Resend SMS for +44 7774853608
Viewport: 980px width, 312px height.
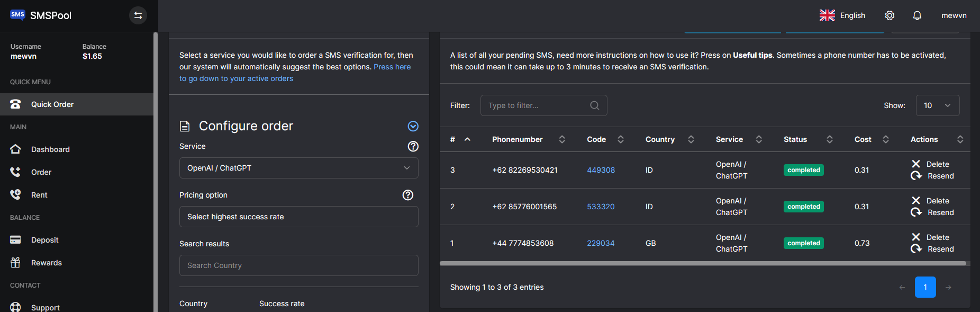pos(932,249)
